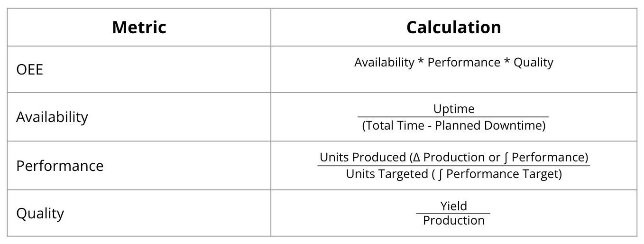This screenshot has height=244, width=644.
Task: Click Performance Target text in the denominator
Action: pyautogui.click(x=502, y=174)
